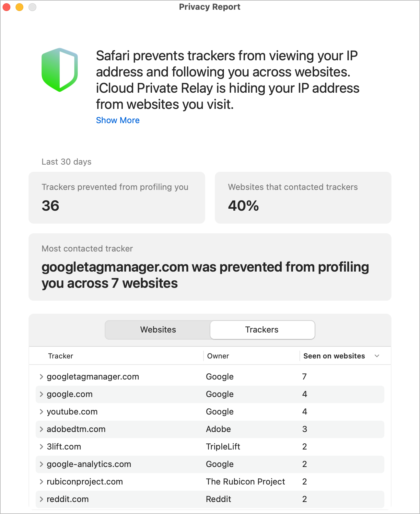
Task: Click the Owner column header
Action: tap(218, 356)
